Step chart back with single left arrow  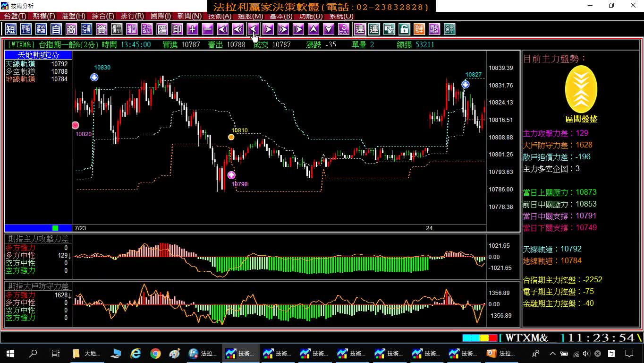(x=253, y=29)
